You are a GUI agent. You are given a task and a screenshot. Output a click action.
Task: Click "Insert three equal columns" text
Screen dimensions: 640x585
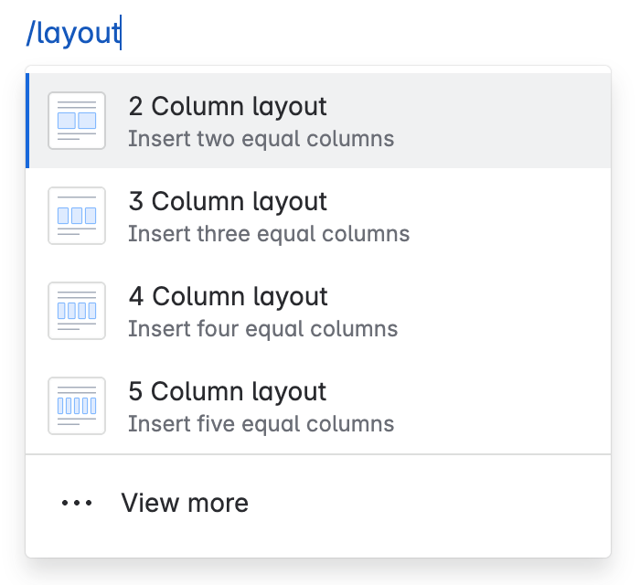click(268, 234)
